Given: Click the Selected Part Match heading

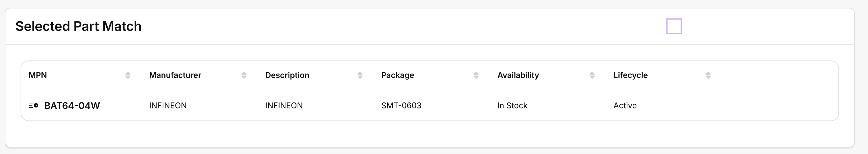Looking at the screenshot, I should (79, 26).
